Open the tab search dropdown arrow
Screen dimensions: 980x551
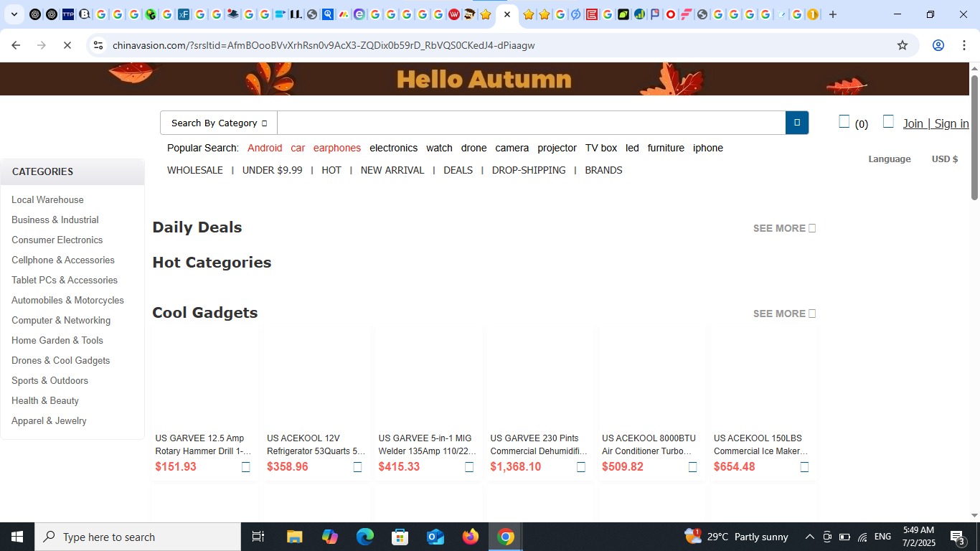[x=14, y=14]
